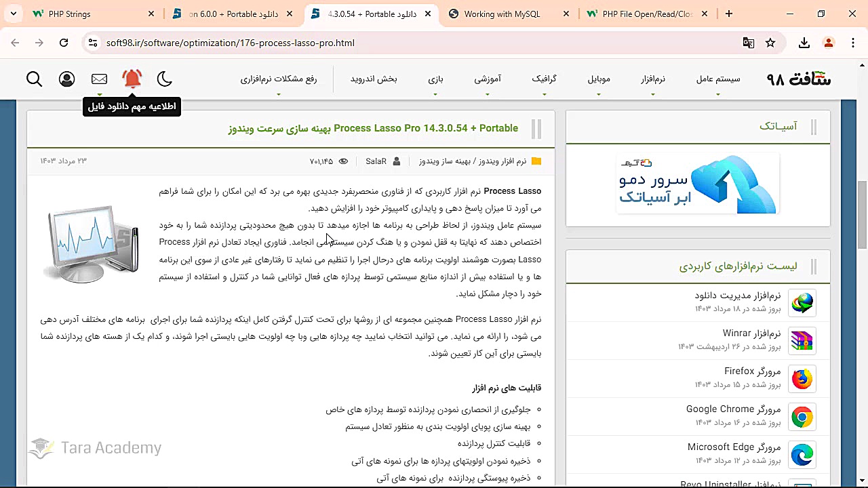Expand the آموزشی menu
The height and width of the screenshot is (488, 868).
pos(488,79)
